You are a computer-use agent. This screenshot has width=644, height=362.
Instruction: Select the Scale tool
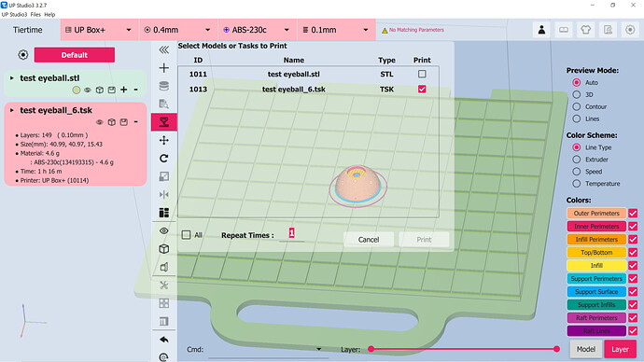164,176
